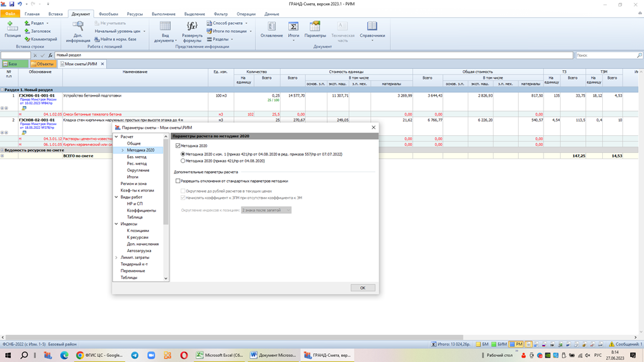Screen dimensions: 644x362
Task: Collapse the Виды работ tree node
Action: [116, 197]
